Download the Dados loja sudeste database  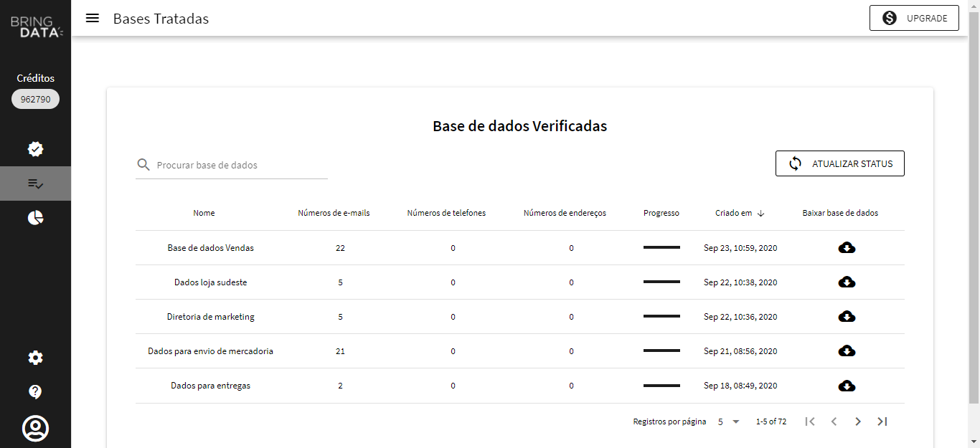click(847, 282)
